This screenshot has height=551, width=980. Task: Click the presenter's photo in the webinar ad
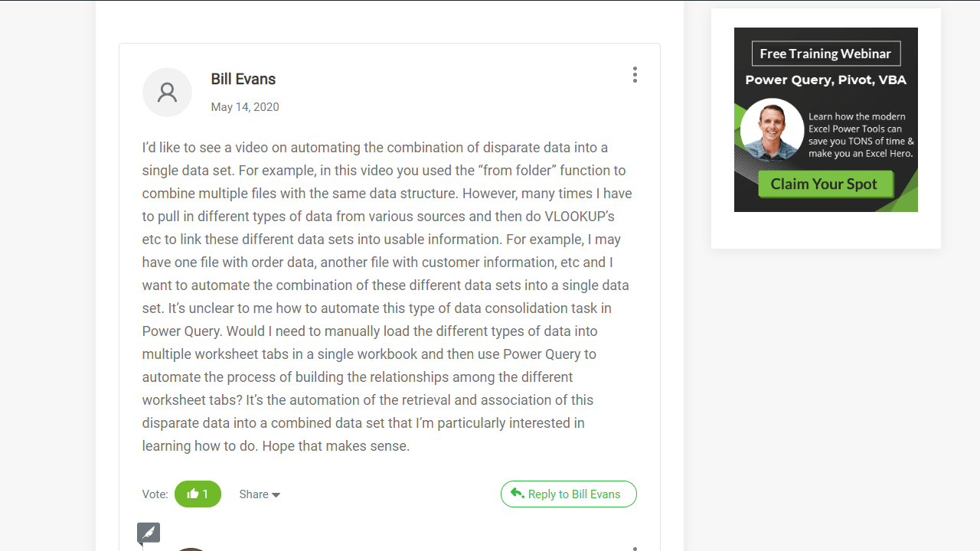pyautogui.click(x=772, y=130)
